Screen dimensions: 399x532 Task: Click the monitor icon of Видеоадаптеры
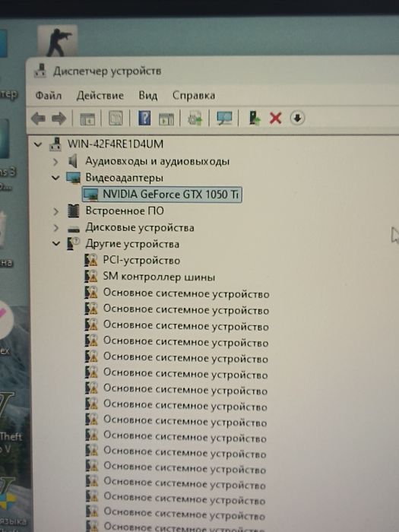[73, 177]
